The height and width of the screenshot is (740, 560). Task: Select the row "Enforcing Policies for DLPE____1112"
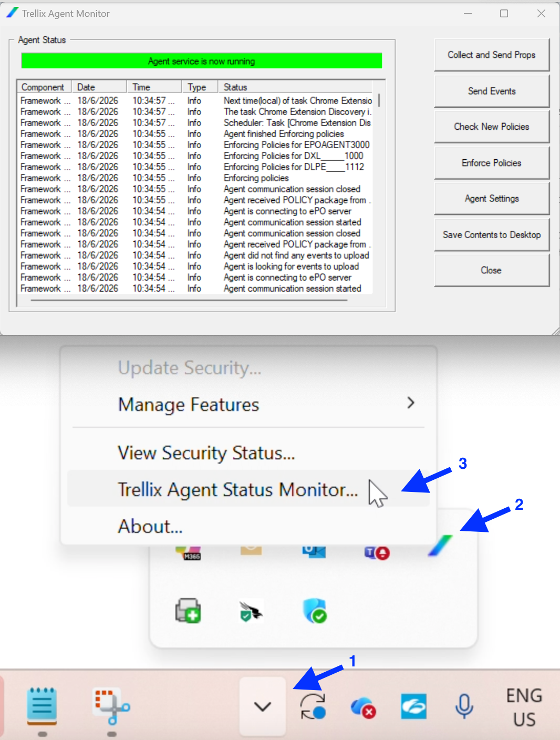tap(195, 167)
